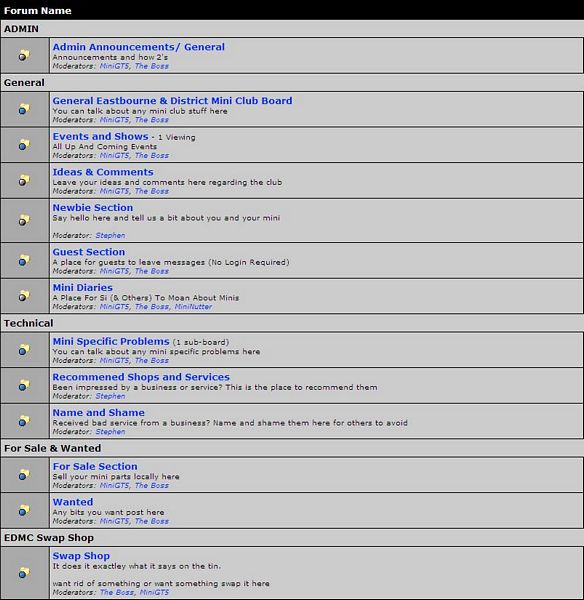Click the status icon next to Events and Shows
Viewport: 584px width, 600px height.
pos(24,145)
